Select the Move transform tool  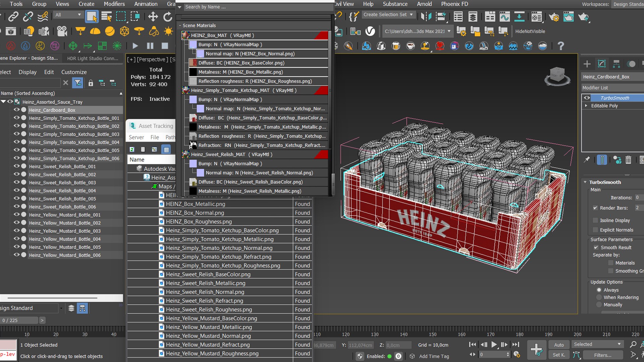click(153, 16)
